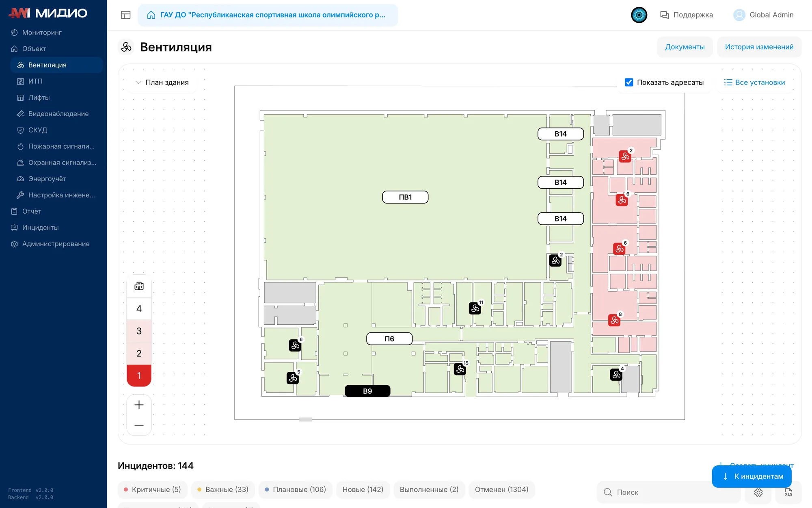
Task: Open Видеонаблюдение in sidebar
Action: [x=58, y=114]
